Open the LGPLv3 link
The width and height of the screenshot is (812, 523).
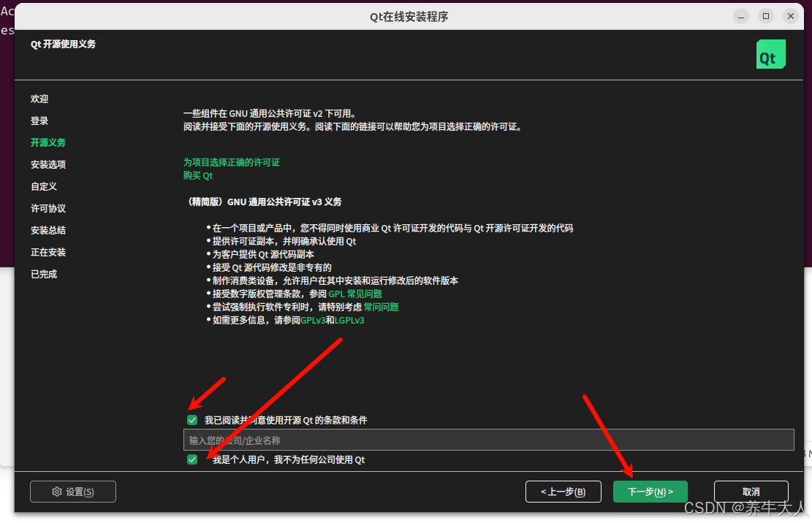(x=349, y=320)
